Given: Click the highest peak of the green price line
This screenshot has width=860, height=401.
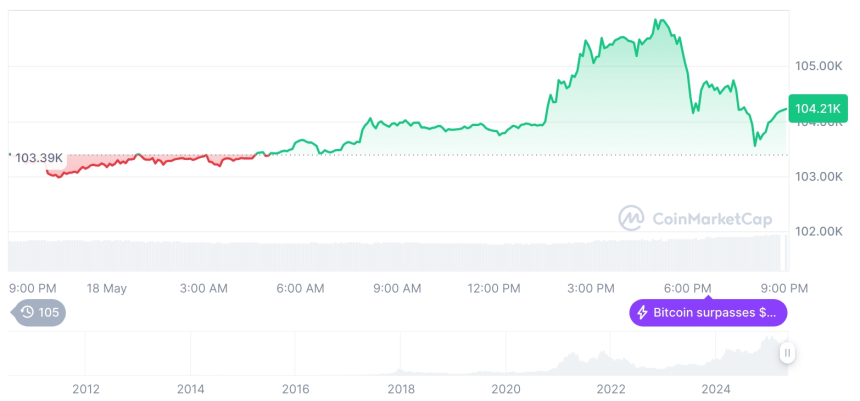Looking at the screenshot, I should coord(657,20).
